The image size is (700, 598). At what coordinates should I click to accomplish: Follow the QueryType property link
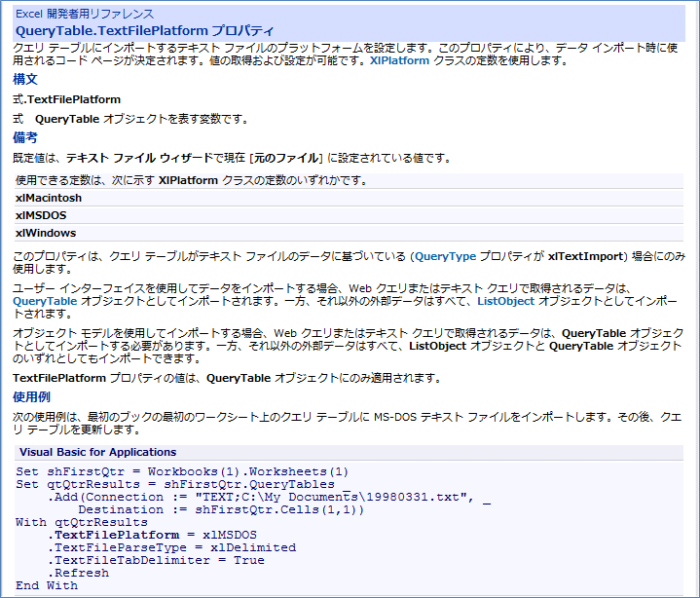coord(445,256)
